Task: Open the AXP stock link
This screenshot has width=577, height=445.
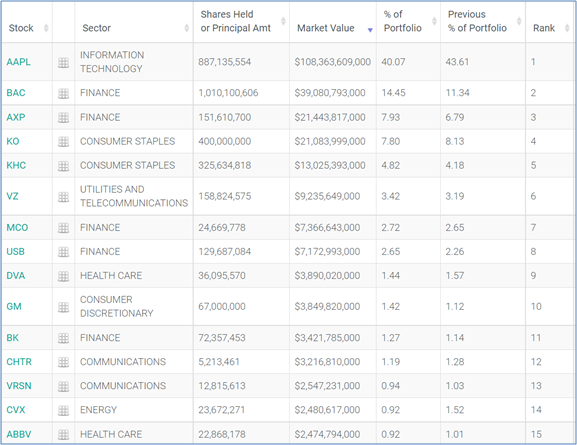Action: (x=16, y=117)
